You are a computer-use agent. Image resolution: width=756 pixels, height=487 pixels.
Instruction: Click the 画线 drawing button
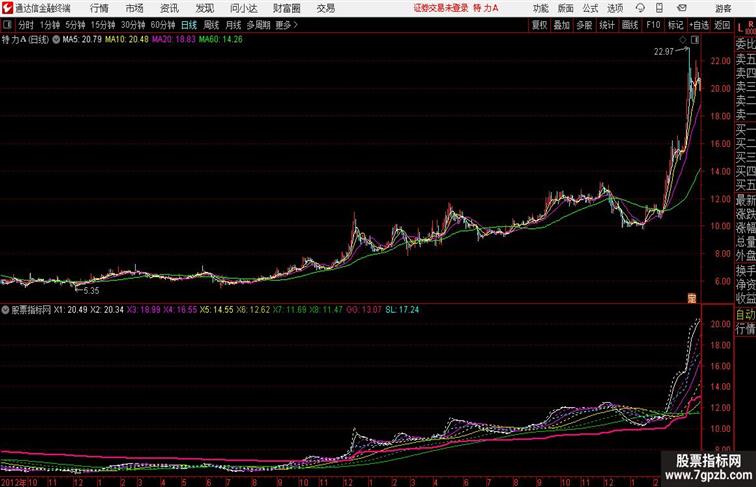630,25
